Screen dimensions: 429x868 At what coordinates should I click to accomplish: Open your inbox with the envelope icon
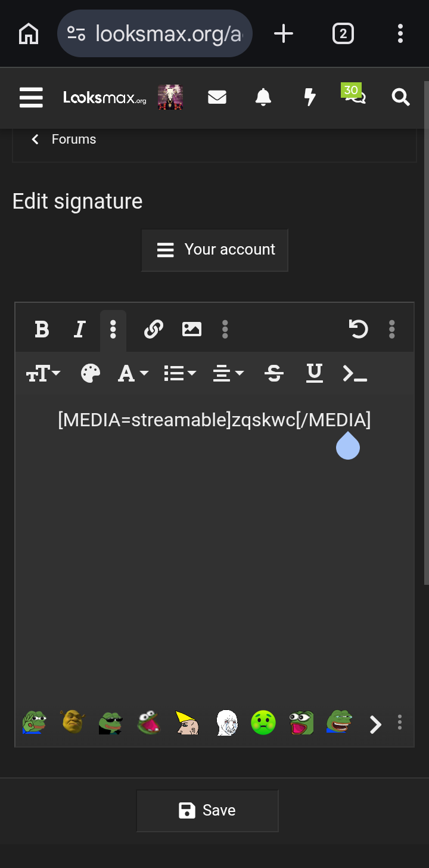(x=217, y=97)
